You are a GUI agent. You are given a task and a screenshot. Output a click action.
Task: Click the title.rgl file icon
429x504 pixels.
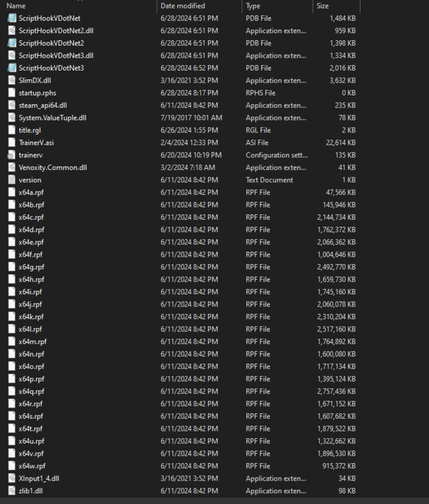pos(12,130)
